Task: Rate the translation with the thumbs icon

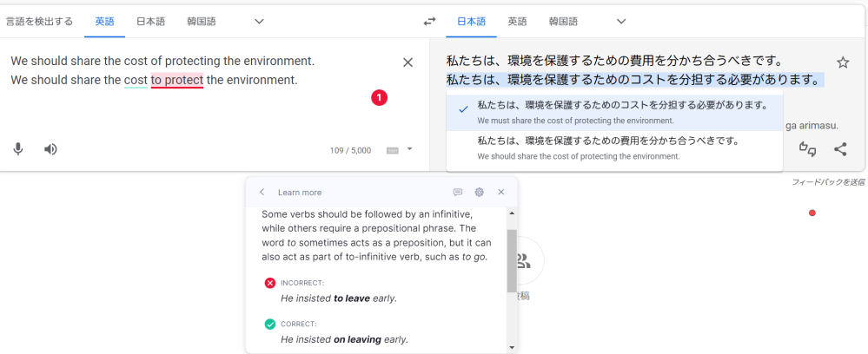Action: tap(808, 148)
